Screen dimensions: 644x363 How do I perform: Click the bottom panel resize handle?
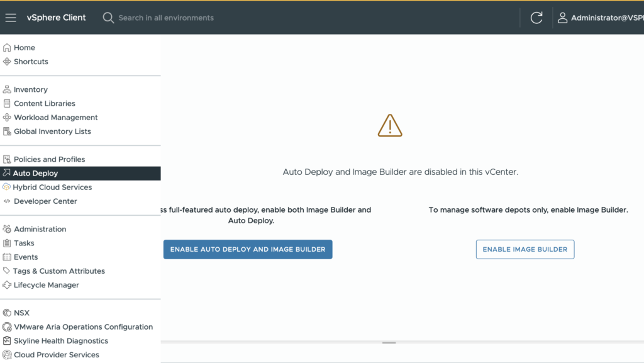click(389, 342)
